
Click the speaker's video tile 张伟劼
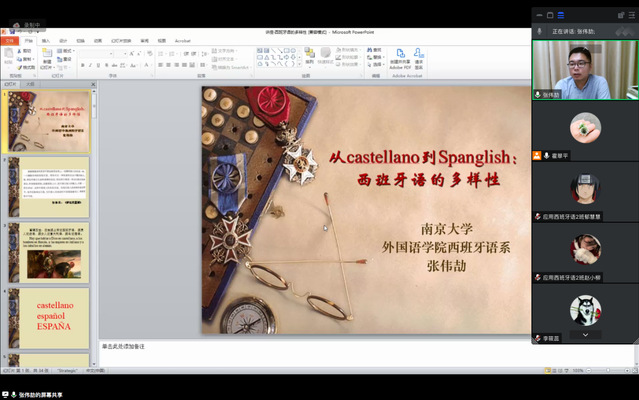tap(585, 70)
